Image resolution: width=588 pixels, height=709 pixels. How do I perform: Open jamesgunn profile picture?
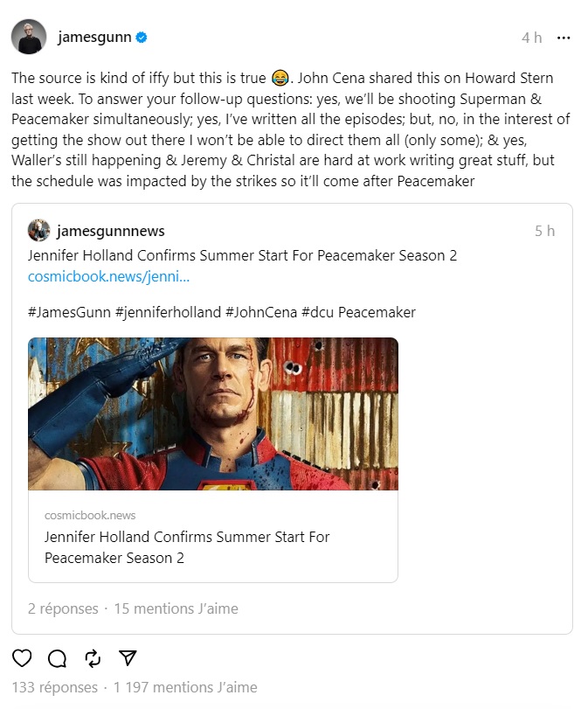(x=29, y=37)
